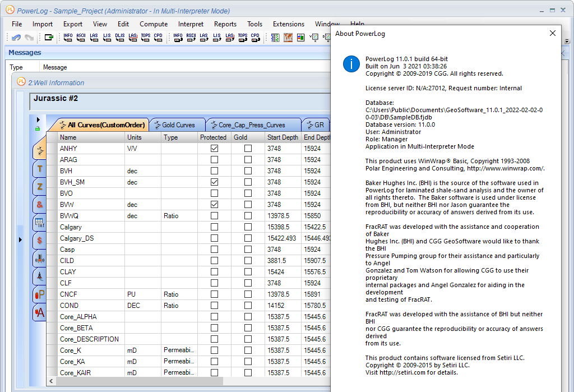Select the sonic tool side tab icon
Image resolution: width=574 pixels, height=392 pixels.
(40, 259)
